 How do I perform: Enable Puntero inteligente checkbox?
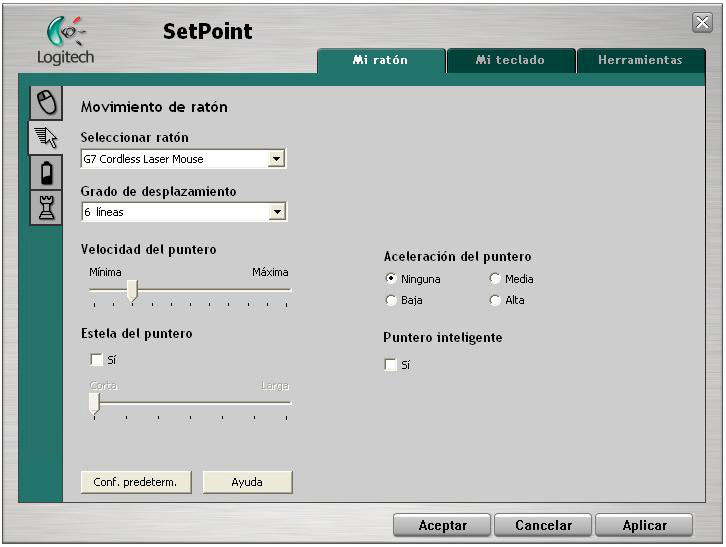pos(391,365)
